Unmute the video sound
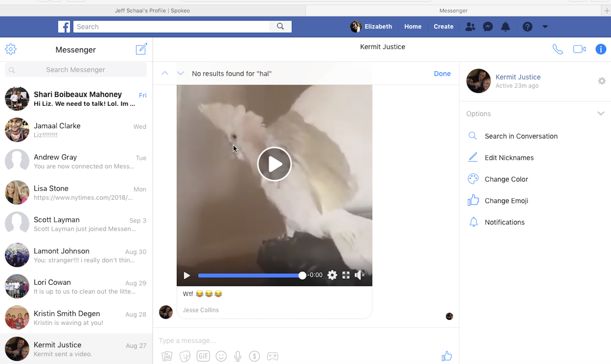The height and width of the screenshot is (364, 611). [x=359, y=275]
